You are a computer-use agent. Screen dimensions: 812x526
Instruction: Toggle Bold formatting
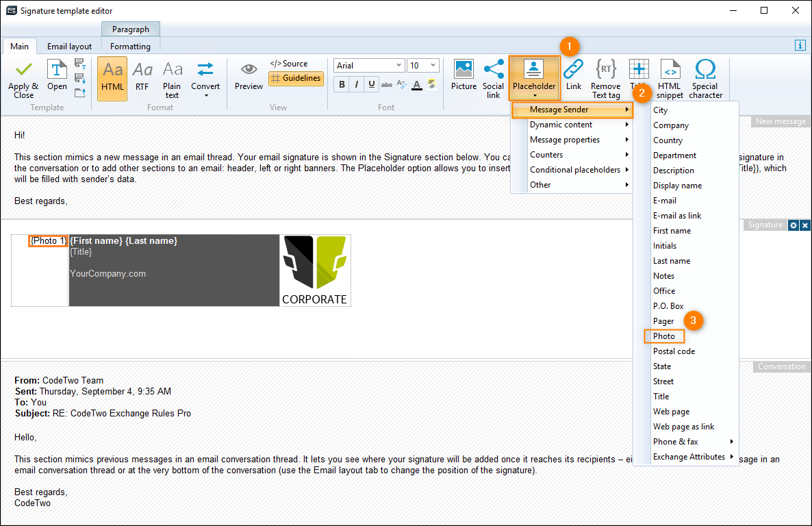click(x=342, y=84)
